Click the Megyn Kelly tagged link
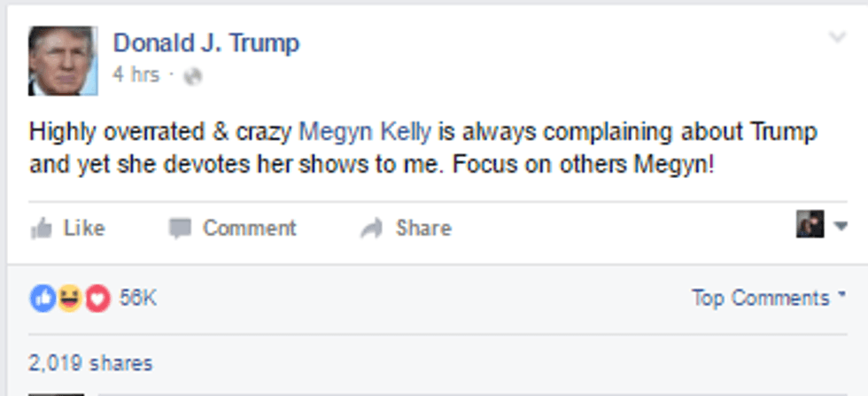The height and width of the screenshot is (396, 868). [365, 133]
